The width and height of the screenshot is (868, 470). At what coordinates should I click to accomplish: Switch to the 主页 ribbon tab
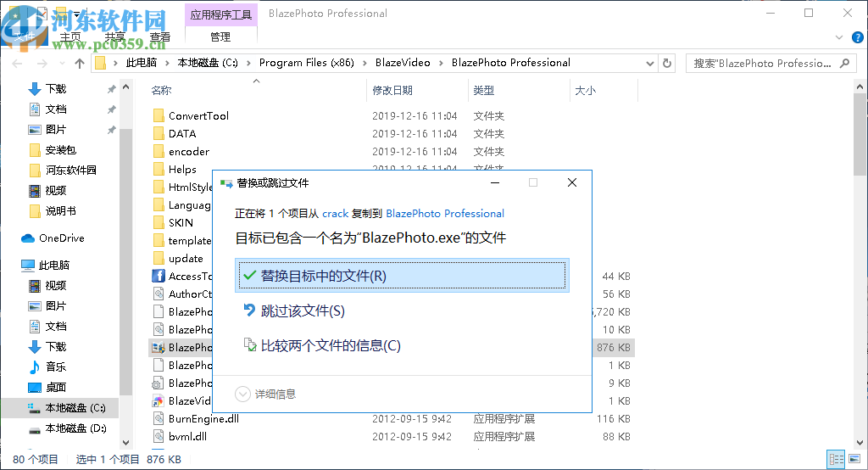(x=70, y=36)
